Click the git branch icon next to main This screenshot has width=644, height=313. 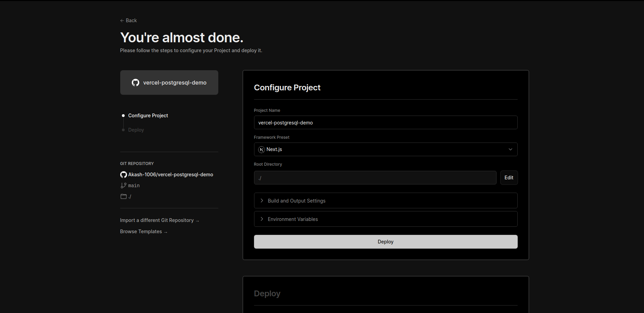point(123,185)
